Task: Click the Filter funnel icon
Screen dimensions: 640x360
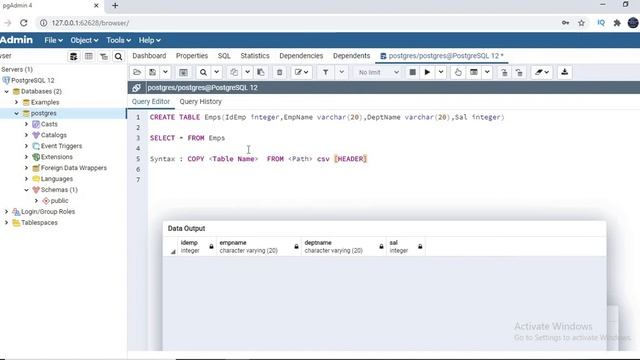Action: coord(326,72)
